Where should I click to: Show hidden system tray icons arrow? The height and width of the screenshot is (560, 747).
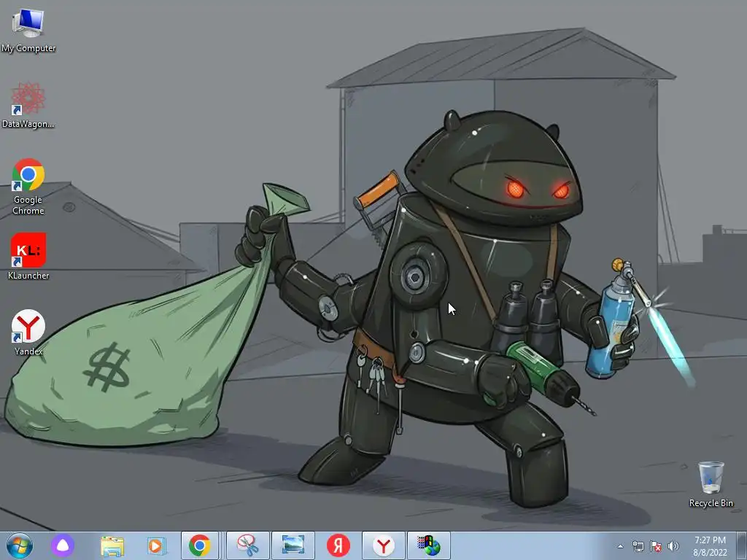click(x=620, y=546)
